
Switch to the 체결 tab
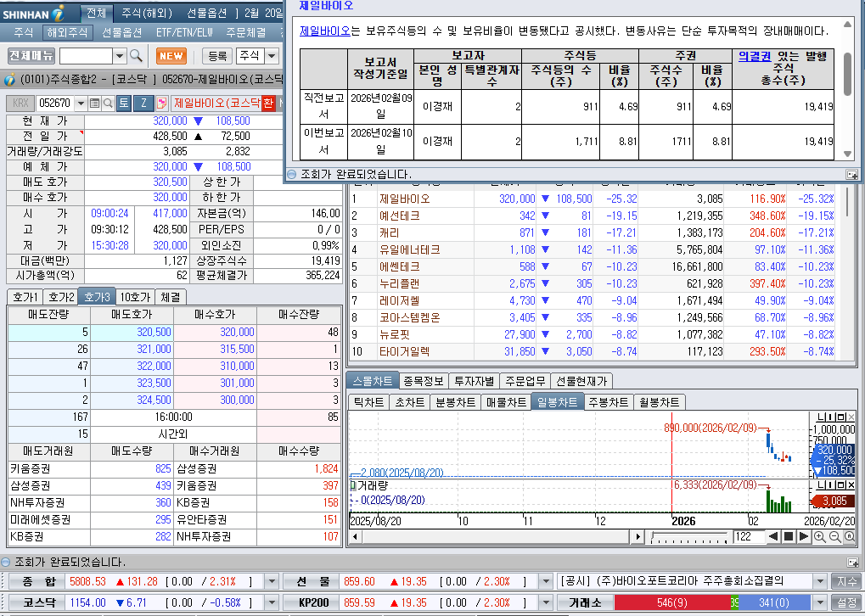pos(171,297)
